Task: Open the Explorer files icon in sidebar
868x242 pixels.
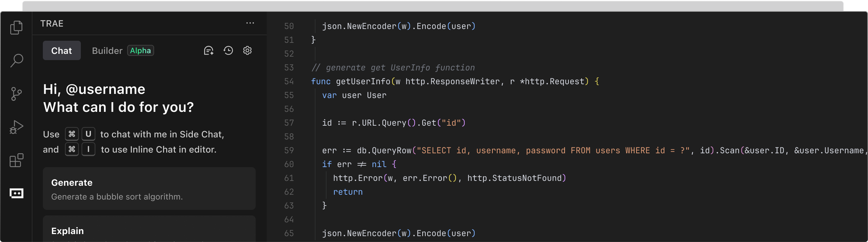Action: pyautogui.click(x=16, y=28)
